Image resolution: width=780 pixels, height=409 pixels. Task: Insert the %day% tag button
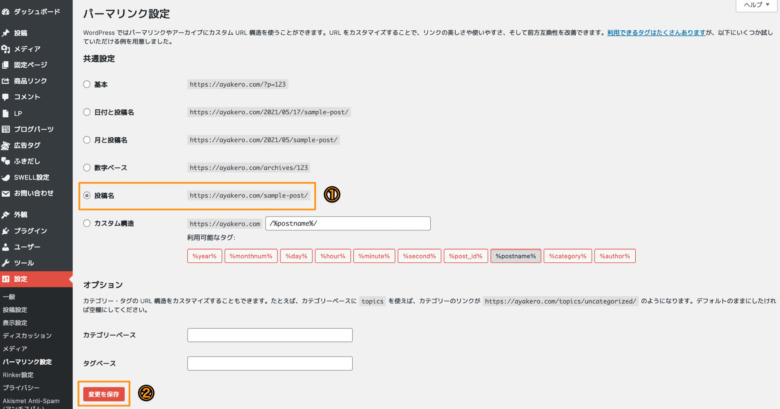tap(296, 256)
